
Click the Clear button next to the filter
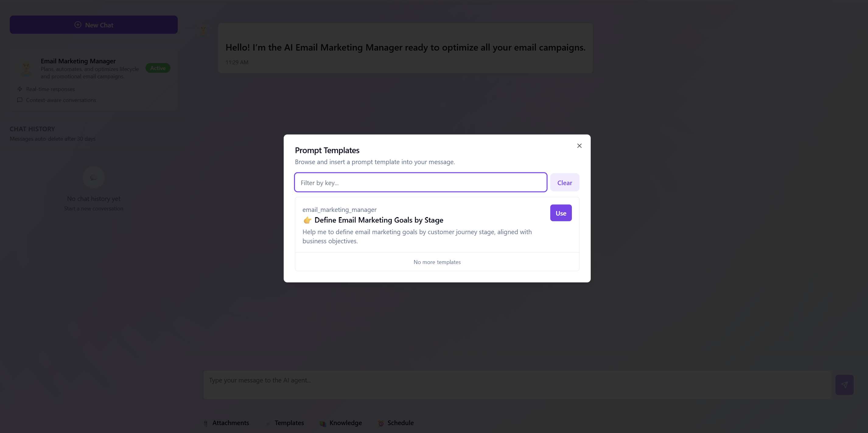click(x=564, y=182)
